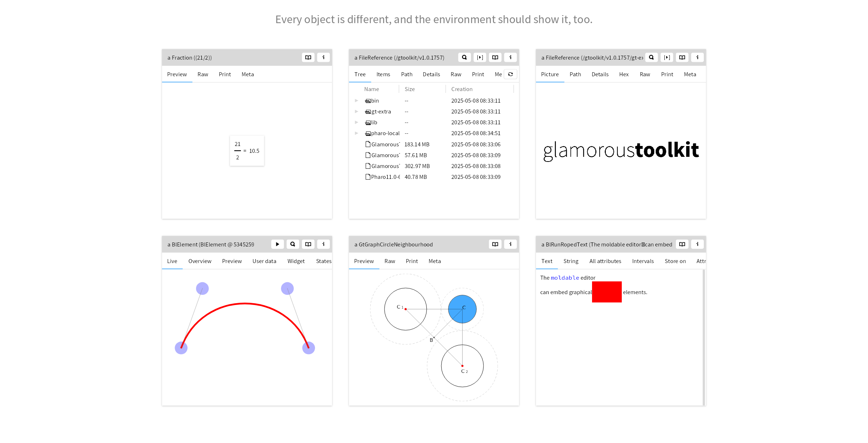Click the bottom-right purple anchor point
The width and height of the screenshot is (868, 443).
(309, 348)
